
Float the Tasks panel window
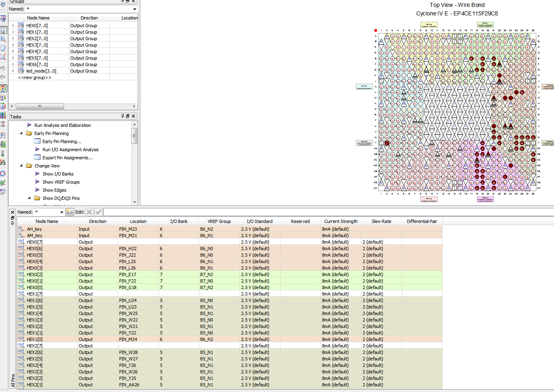[x=128, y=116]
